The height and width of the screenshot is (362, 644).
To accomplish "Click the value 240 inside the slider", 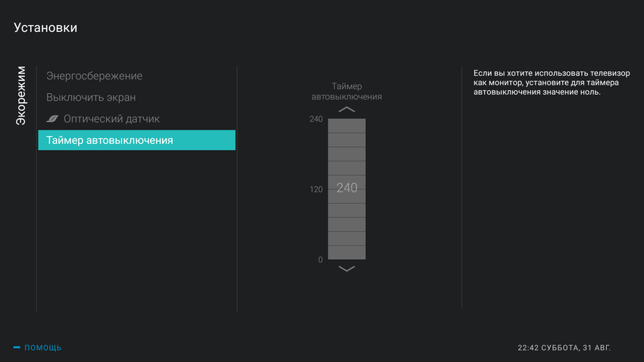I will [x=346, y=188].
